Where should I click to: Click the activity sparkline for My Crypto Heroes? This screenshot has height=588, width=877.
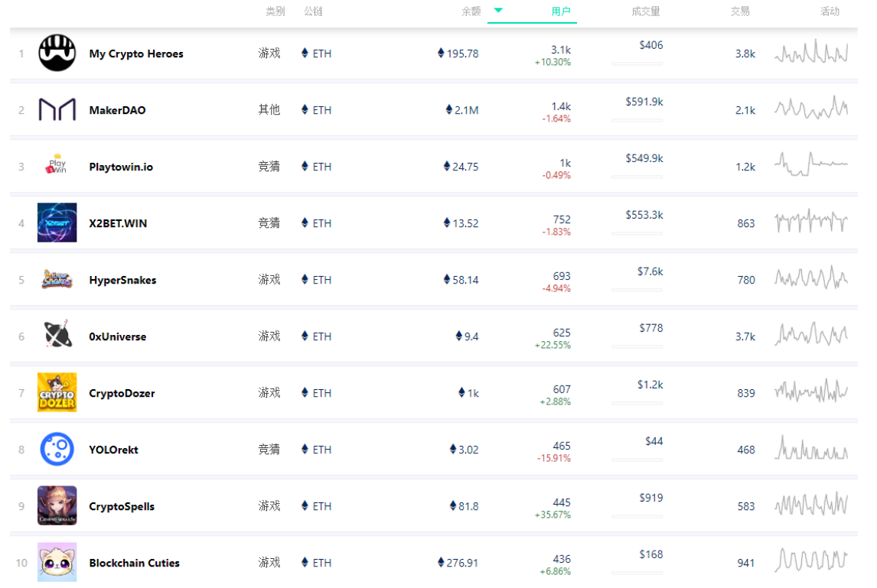811,52
